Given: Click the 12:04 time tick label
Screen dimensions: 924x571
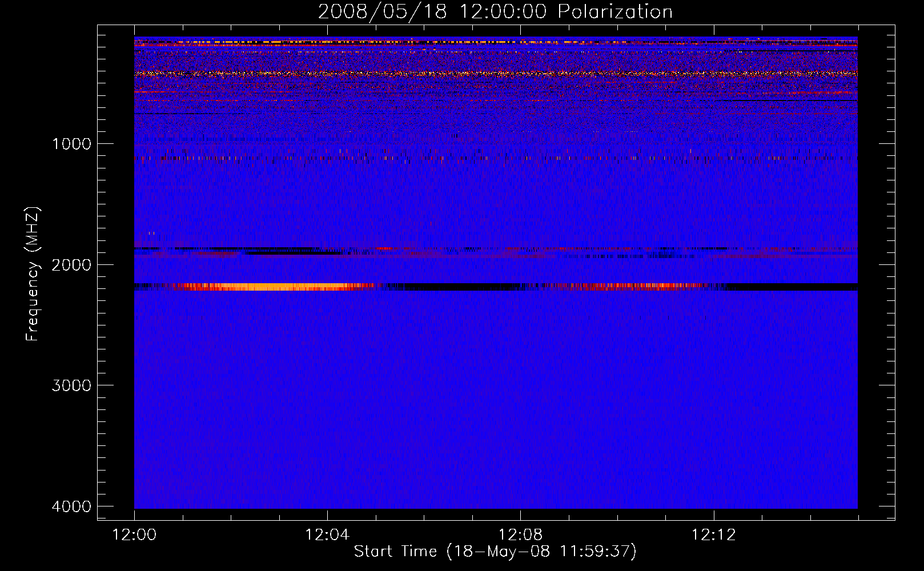Looking at the screenshot, I should (x=327, y=535).
